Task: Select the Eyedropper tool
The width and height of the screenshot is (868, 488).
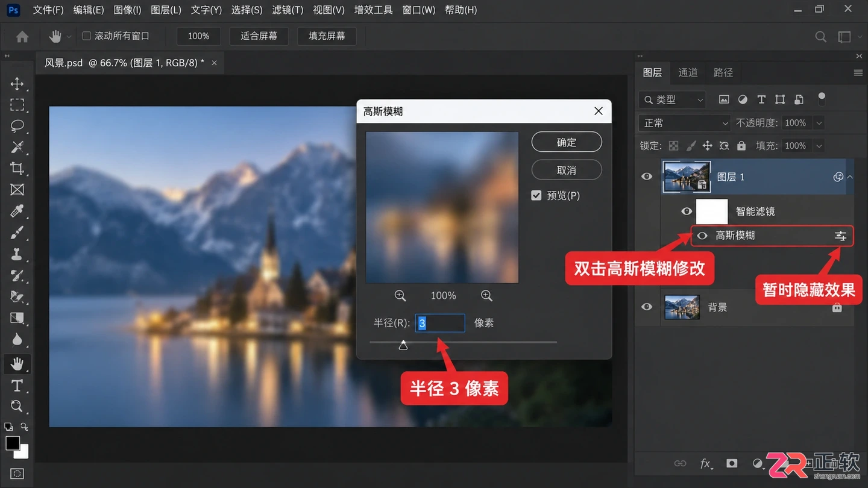Action: 17,211
